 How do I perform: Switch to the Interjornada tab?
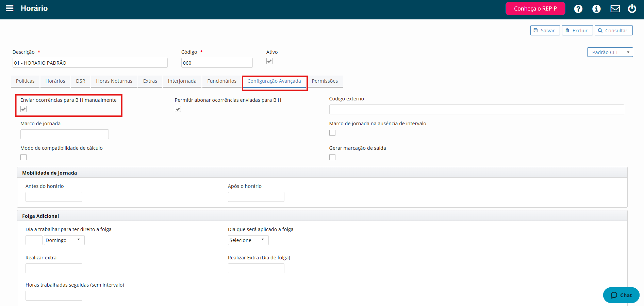click(182, 81)
